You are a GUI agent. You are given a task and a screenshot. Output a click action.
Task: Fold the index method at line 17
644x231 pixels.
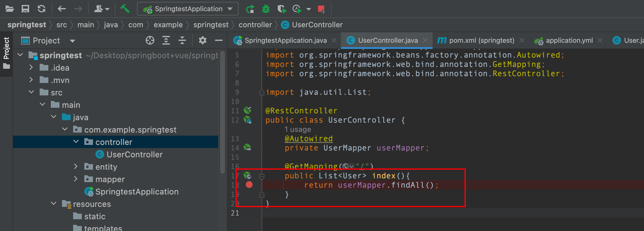(262, 176)
